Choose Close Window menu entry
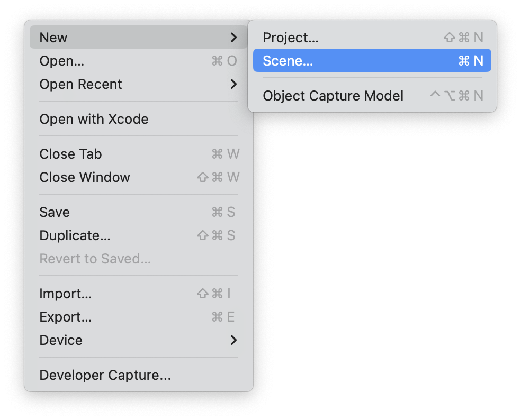This screenshot has width=521, height=420. tap(85, 177)
